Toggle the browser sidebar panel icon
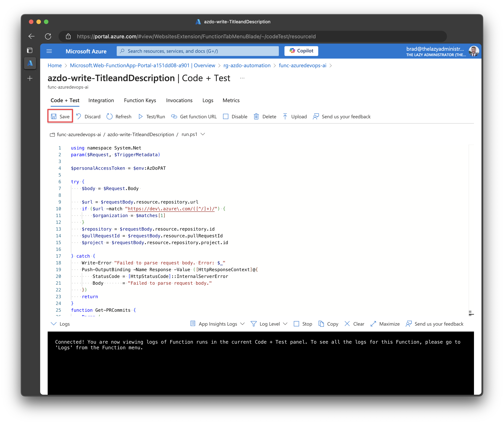 point(30,50)
